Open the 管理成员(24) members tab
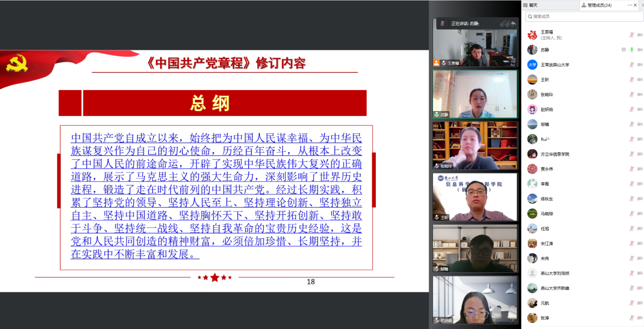The height and width of the screenshot is (329, 644). (599, 5)
